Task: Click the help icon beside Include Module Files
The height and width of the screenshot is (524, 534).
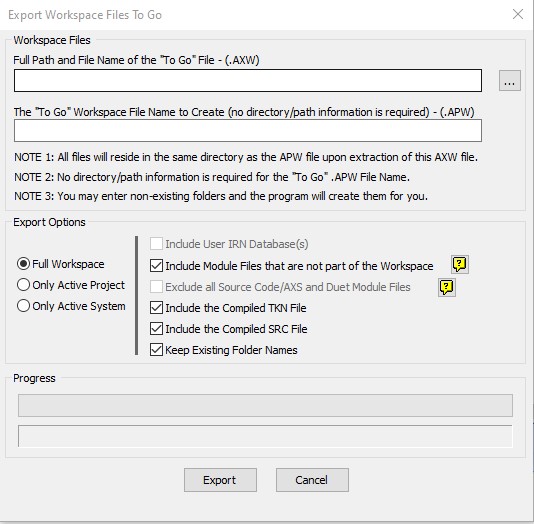Action: click(x=460, y=265)
